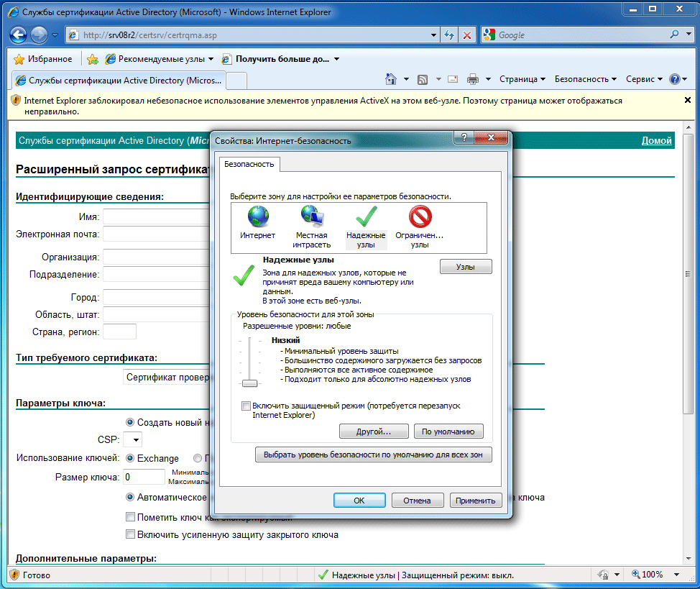Click the Размер ключа input field
The height and width of the screenshot is (589, 700).
click(144, 477)
